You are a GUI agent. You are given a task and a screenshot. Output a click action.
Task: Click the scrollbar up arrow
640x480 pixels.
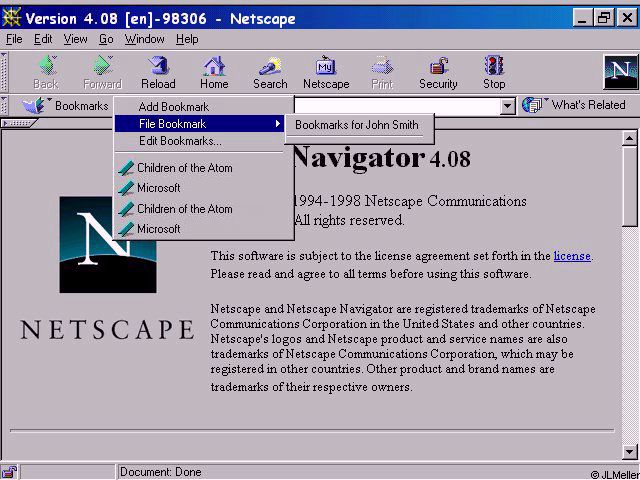coord(629,139)
